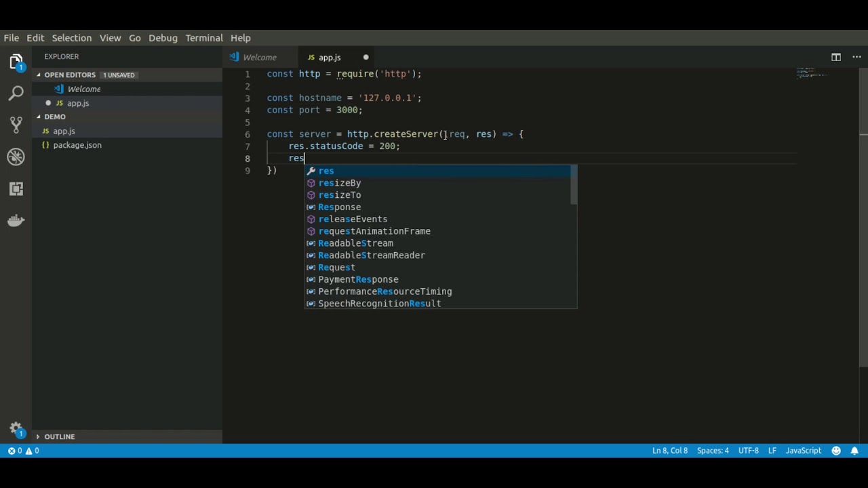Choose the 'Response' suggestion
Screen dimensions: 868x488
coord(438,207)
